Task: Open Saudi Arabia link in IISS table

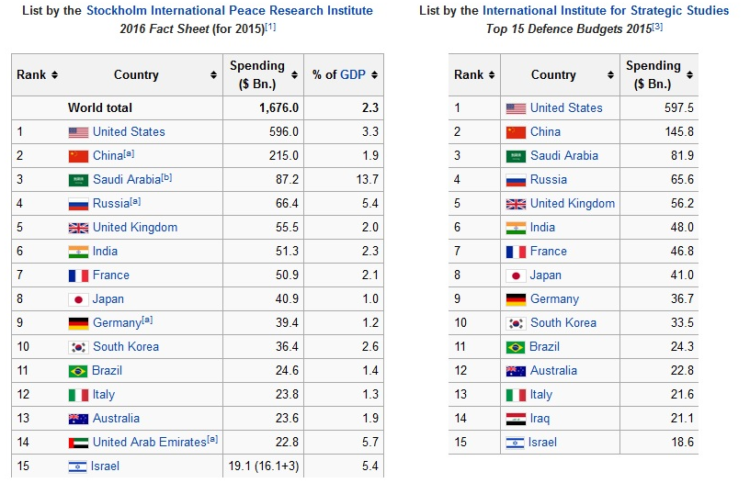Action: click(564, 156)
